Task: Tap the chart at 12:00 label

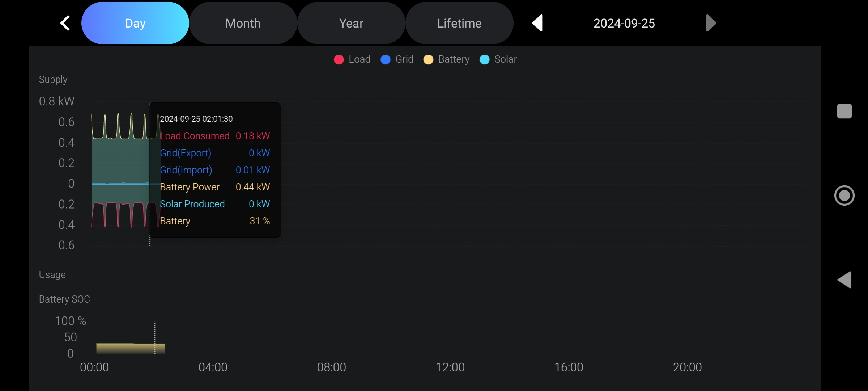Action: tap(450, 367)
